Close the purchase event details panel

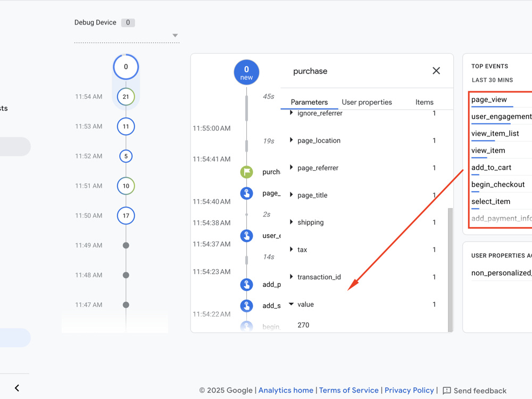pos(436,71)
